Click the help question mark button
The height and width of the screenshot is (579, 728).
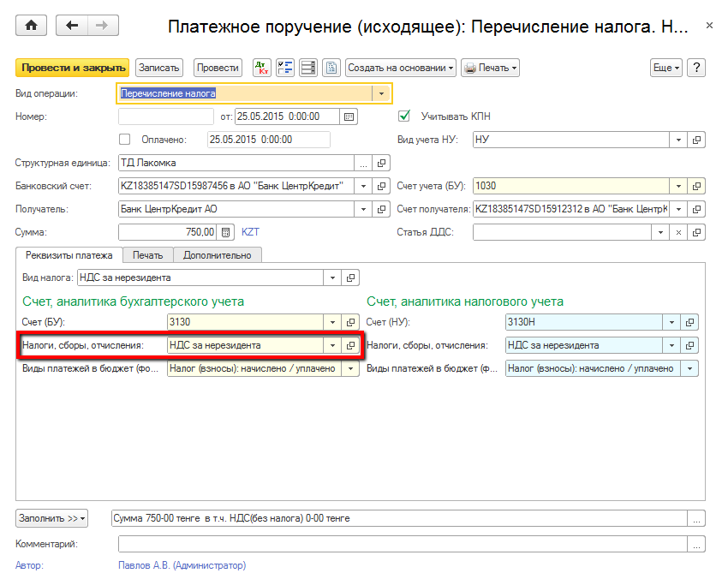pyautogui.click(x=695, y=68)
